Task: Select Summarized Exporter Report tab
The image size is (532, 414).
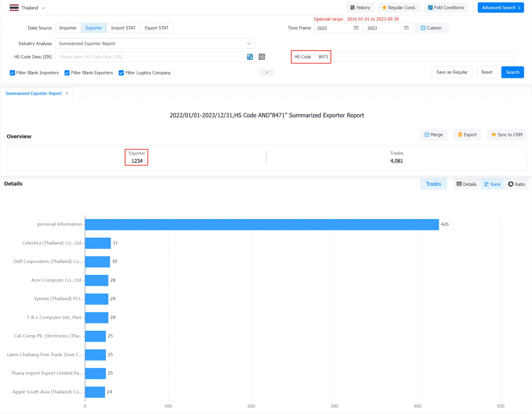Action: point(33,93)
